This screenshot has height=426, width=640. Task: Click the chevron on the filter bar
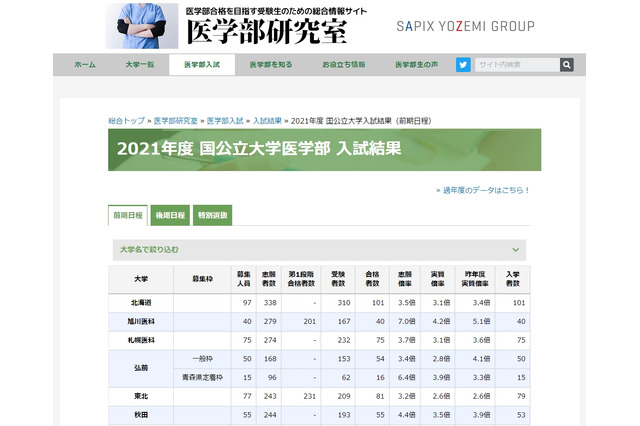click(x=516, y=250)
